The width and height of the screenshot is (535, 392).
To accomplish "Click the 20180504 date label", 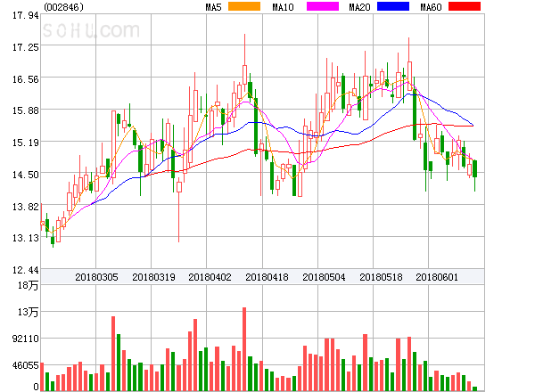I will [x=324, y=277].
